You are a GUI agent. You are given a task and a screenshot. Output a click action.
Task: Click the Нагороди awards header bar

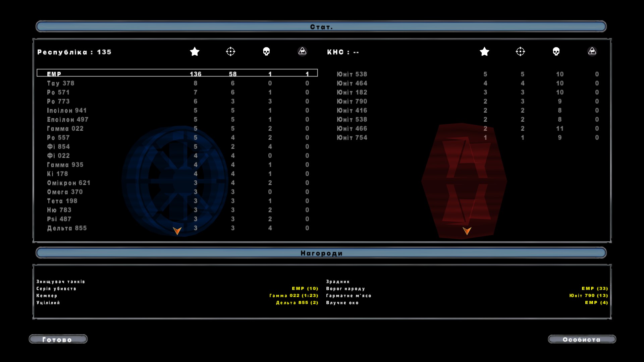pos(321,253)
